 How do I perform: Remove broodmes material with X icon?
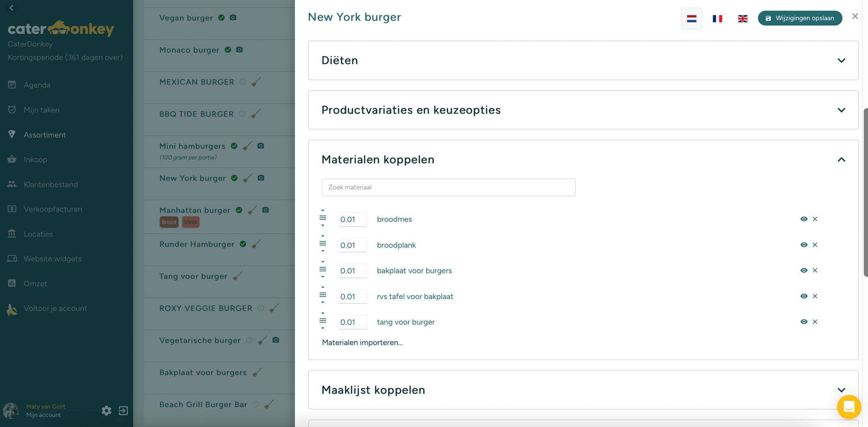tap(815, 219)
